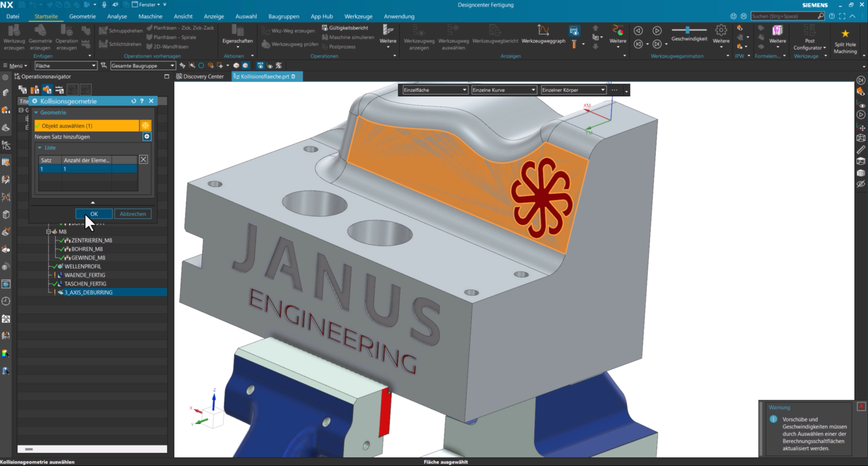
Task: Add new set with plus icon
Action: pos(147,137)
